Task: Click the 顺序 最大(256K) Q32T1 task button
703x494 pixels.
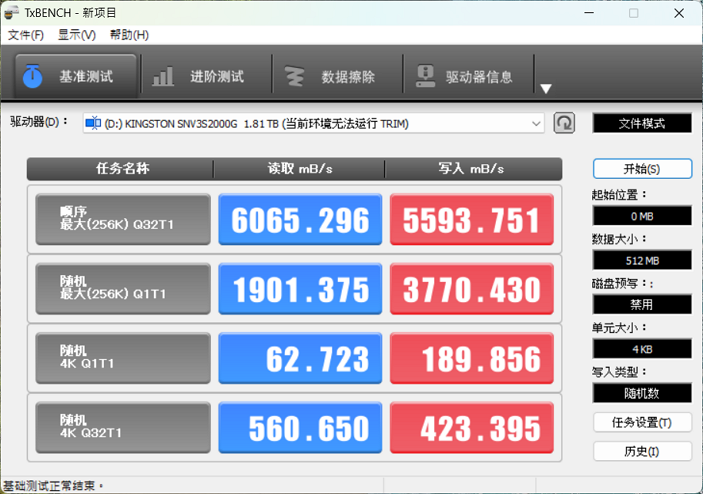Action: [123, 219]
